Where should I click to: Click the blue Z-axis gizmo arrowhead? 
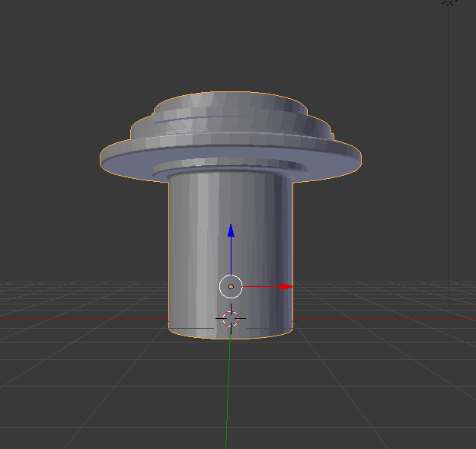[231, 231]
